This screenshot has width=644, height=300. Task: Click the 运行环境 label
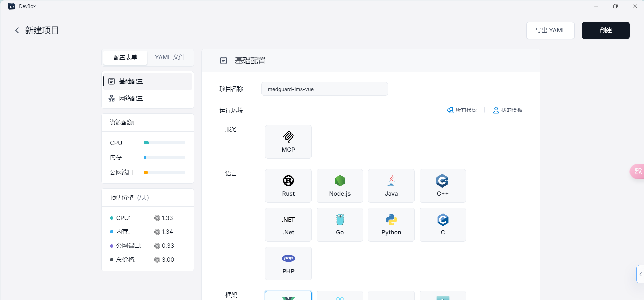pos(231,110)
